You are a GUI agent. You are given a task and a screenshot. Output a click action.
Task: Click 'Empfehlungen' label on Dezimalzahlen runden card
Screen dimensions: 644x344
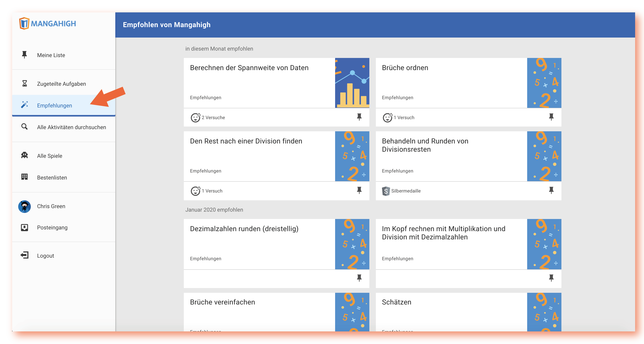click(x=205, y=258)
